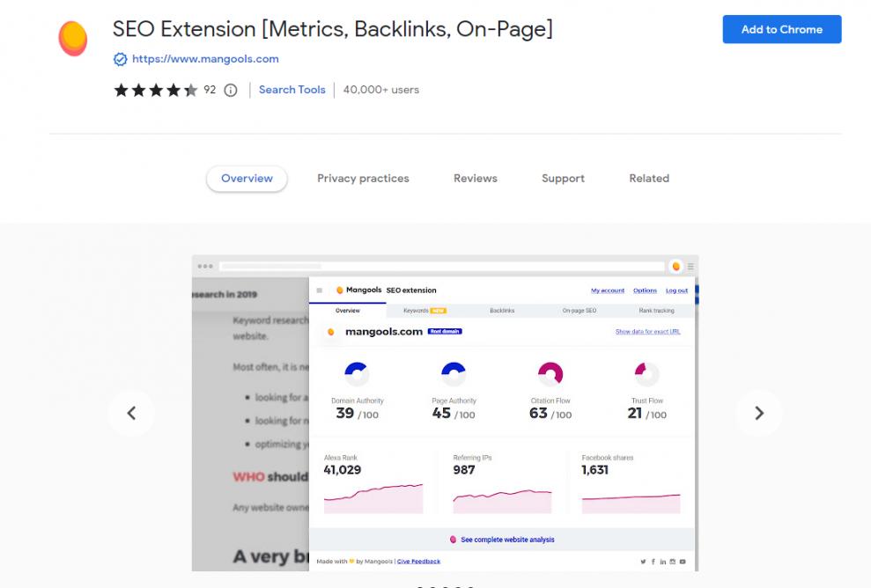
Task: Click the Mangools orange logo icon
Action: 73,39
